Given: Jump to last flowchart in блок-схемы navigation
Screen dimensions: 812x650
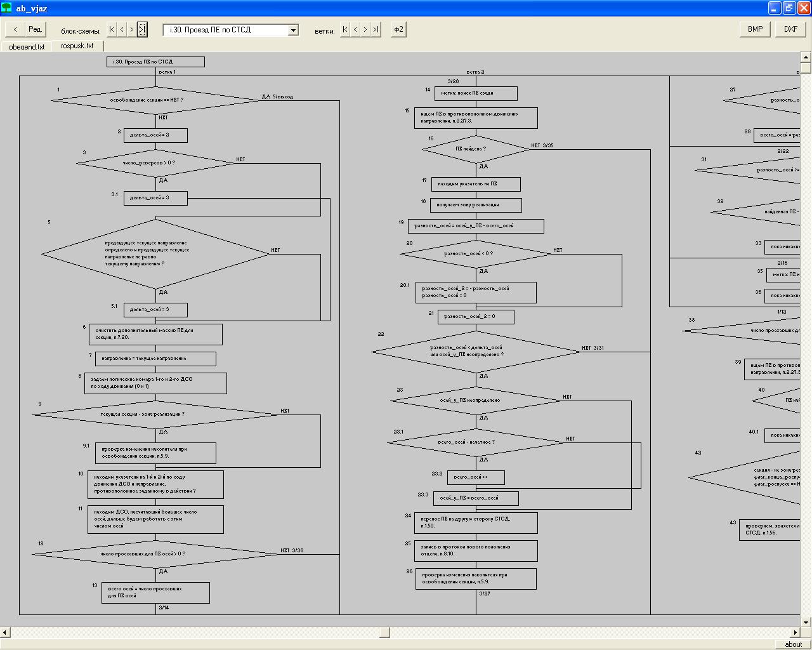Looking at the screenshot, I should (142, 29).
